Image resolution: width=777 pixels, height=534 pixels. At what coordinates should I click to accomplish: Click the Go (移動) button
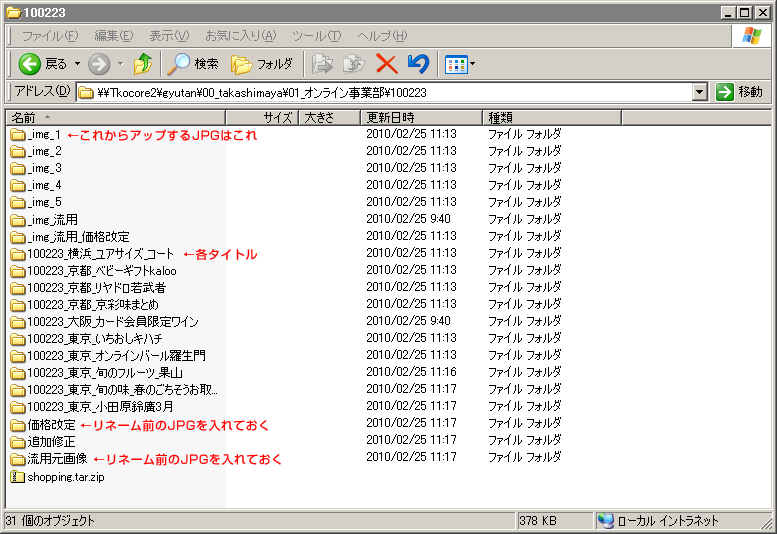click(x=739, y=92)
